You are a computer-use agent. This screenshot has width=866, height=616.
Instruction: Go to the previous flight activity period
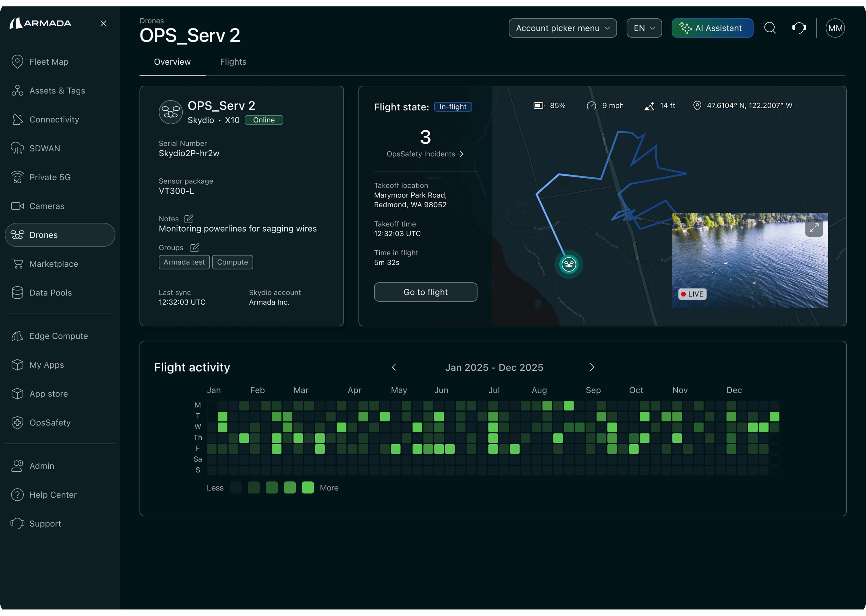tap(394, 367)
